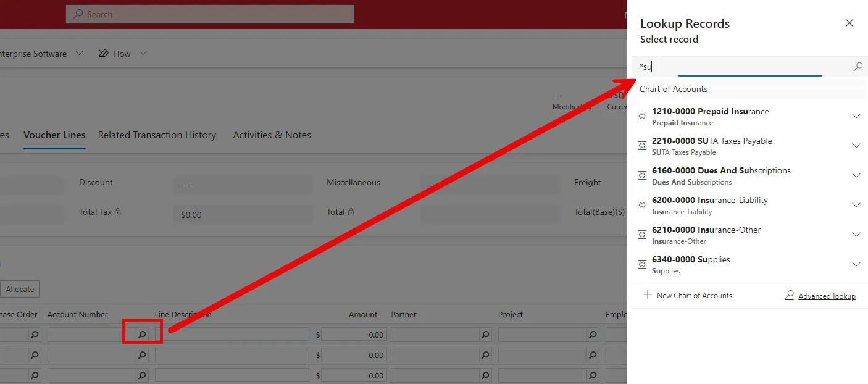Click New Chart of Accounts
Screen dimensions: 868x384
tap(688, 296)
